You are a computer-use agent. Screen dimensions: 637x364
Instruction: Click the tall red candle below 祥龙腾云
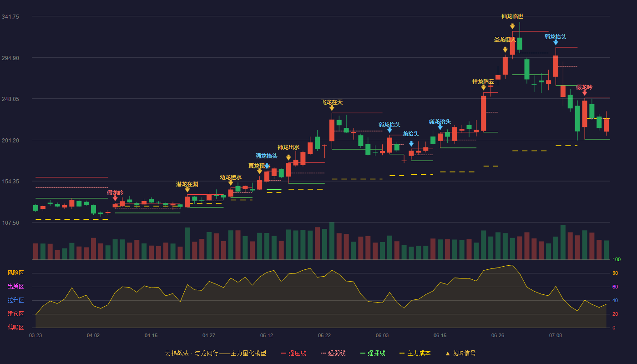coord(483,113)
